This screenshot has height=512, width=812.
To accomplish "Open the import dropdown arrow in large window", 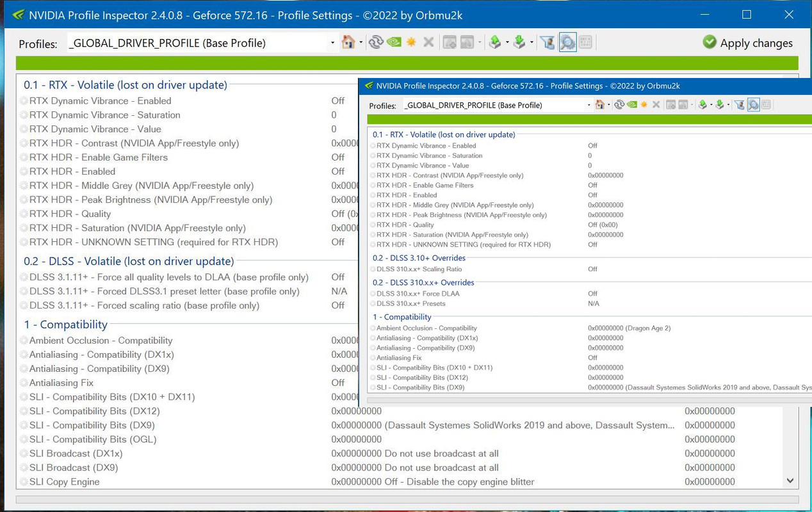I will pyautogui.click(x=532, y=43).
